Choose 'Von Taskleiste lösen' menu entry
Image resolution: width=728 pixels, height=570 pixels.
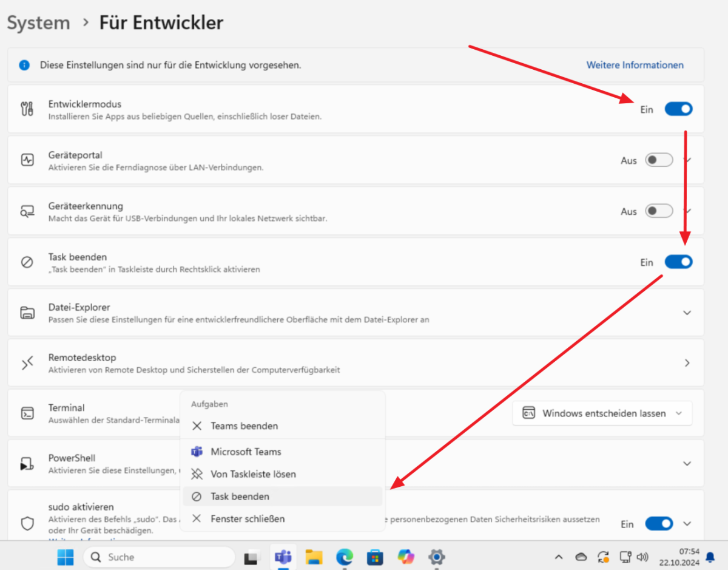tap(283, 474)
